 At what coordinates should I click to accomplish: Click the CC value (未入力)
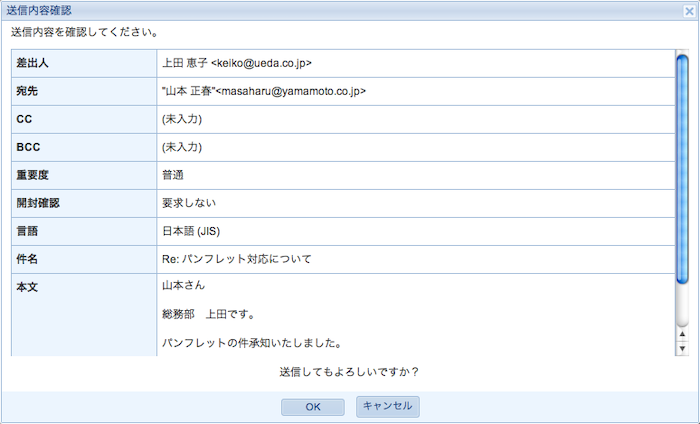tap(182, 119)
